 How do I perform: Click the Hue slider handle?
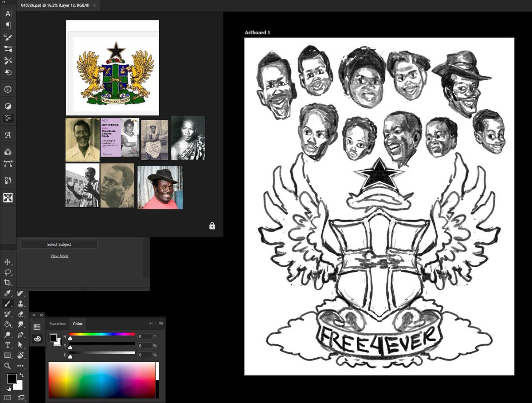point(70,339)
